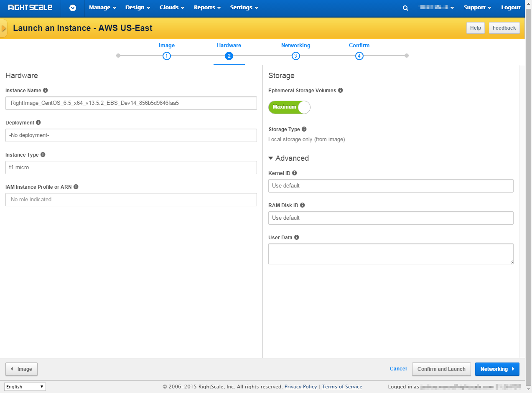Open the Design menu
Image resolution: width=532 pixels, height=393 pixels.
click(138, 8)
